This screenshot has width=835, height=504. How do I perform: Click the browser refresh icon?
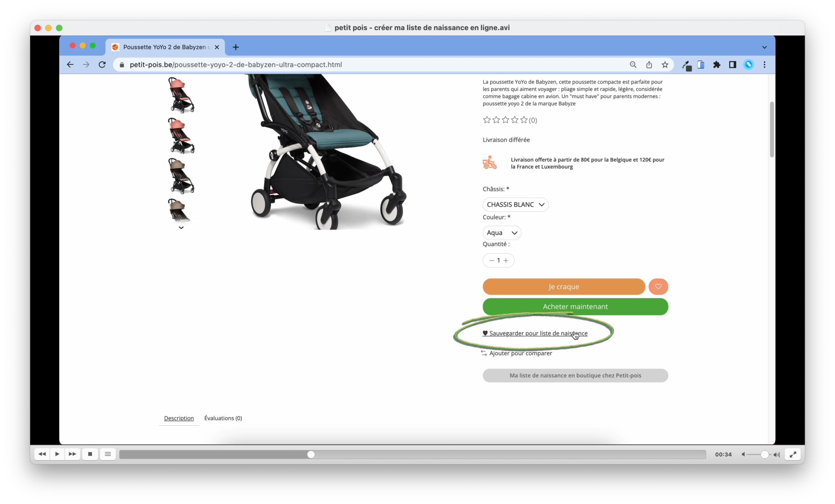point(102,64)
